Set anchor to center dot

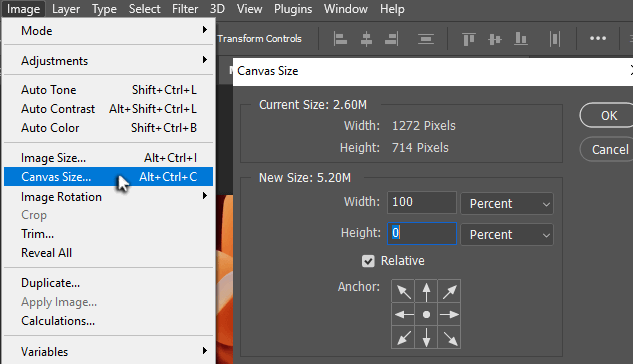click(x=426, y=314)
